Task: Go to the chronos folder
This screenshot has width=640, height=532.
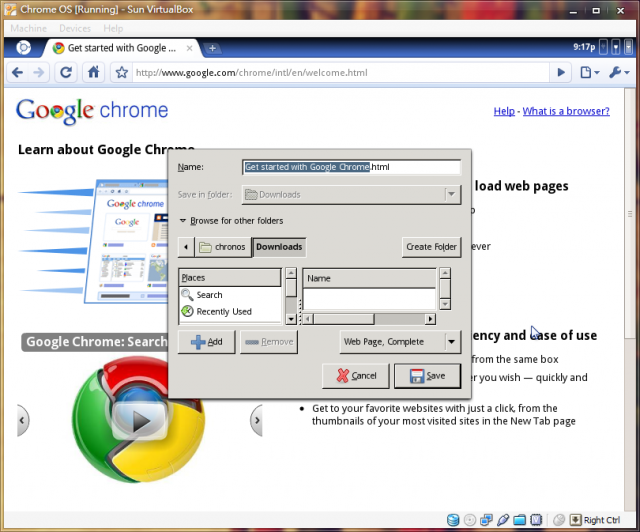Action: 223,247
